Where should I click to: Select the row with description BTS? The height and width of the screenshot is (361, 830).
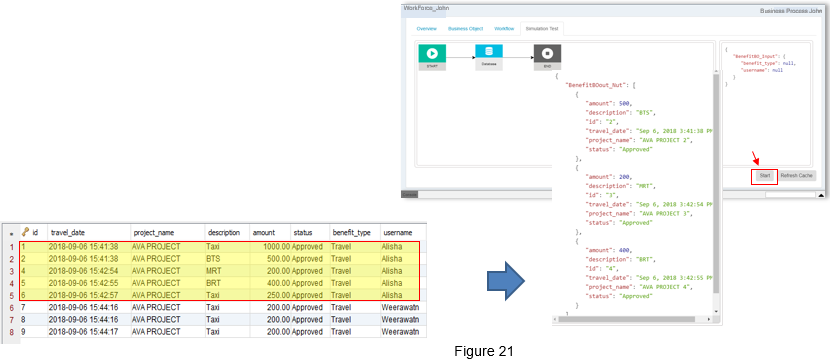(x=223, y=259)
